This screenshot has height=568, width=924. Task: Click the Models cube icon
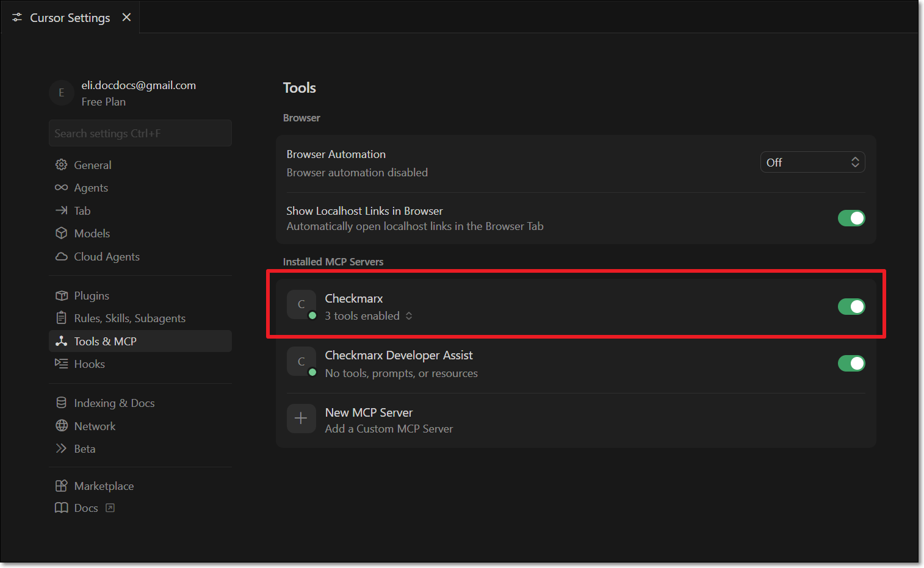61,234
